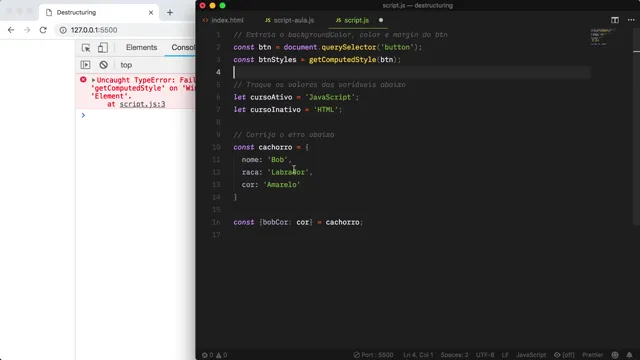Click the red error icon in console
The height and width of the screenshot is (360, 640).
[x=83, y=80]
